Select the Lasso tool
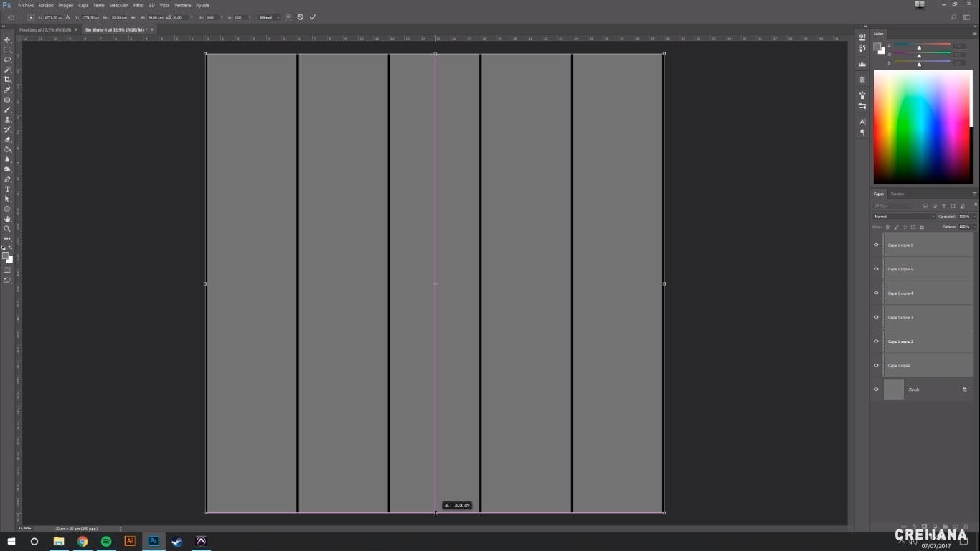Screen dimensions: 980x551 tap(7, 60)
